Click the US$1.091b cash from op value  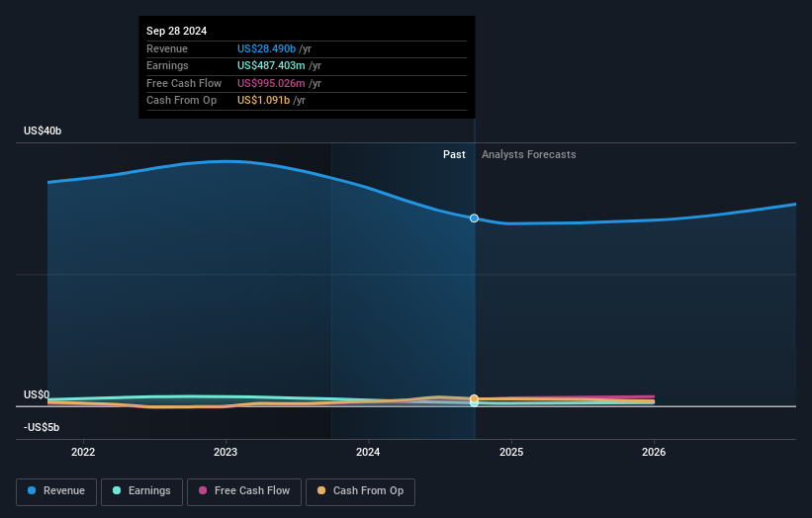click(x=264, y=101)
